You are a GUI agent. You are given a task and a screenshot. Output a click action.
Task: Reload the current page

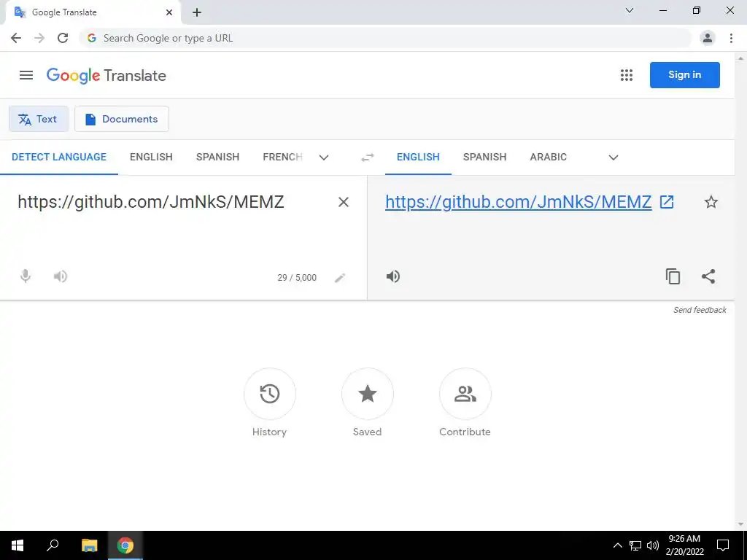[x=63, y=38]
